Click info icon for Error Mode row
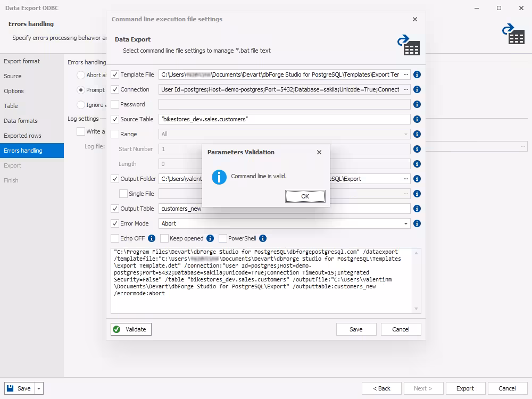This screenshot has width=532, height=399. click(417, 223)
